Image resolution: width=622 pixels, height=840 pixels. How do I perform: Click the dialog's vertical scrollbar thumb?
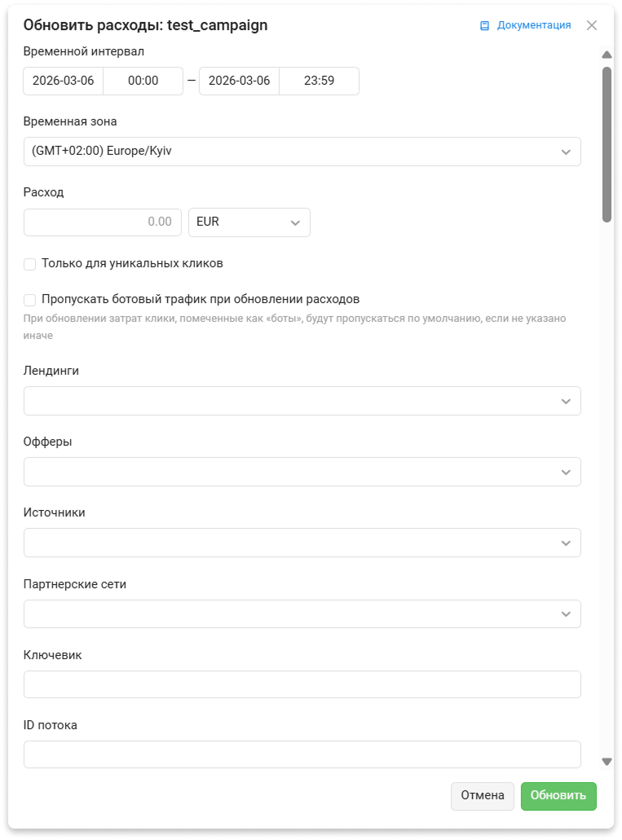(607, 143)
